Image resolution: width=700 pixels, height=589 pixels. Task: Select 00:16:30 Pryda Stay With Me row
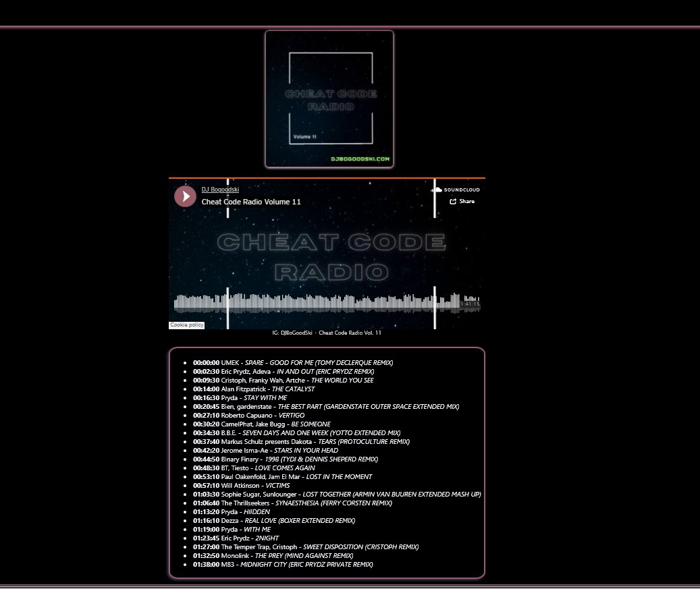pyautogui.click(x=240, y=398)
